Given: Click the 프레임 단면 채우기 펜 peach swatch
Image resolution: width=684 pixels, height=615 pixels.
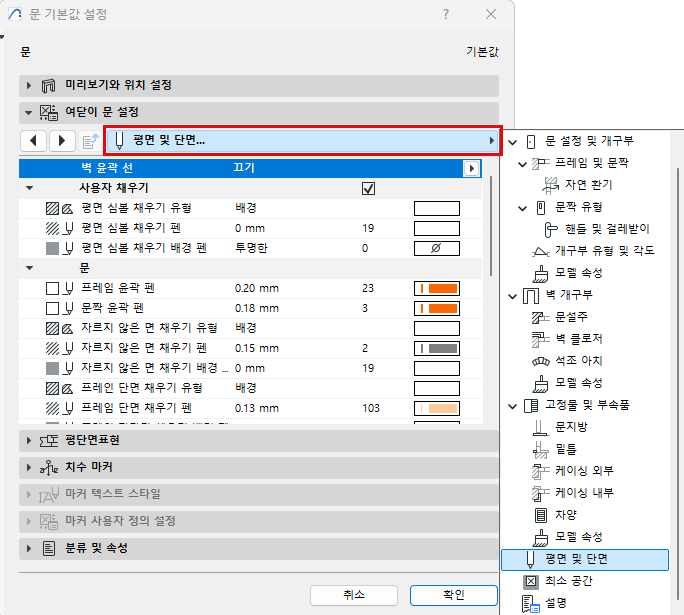Looking at the screenshot, I should pyautogui.click(x=437, y=408).
